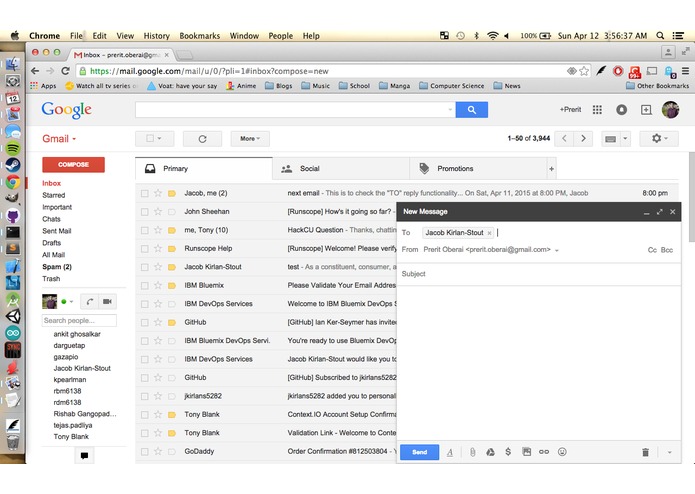695x494 pixels.
Task: Refresh the inbox with refresh icon
Action: (202, 139)
